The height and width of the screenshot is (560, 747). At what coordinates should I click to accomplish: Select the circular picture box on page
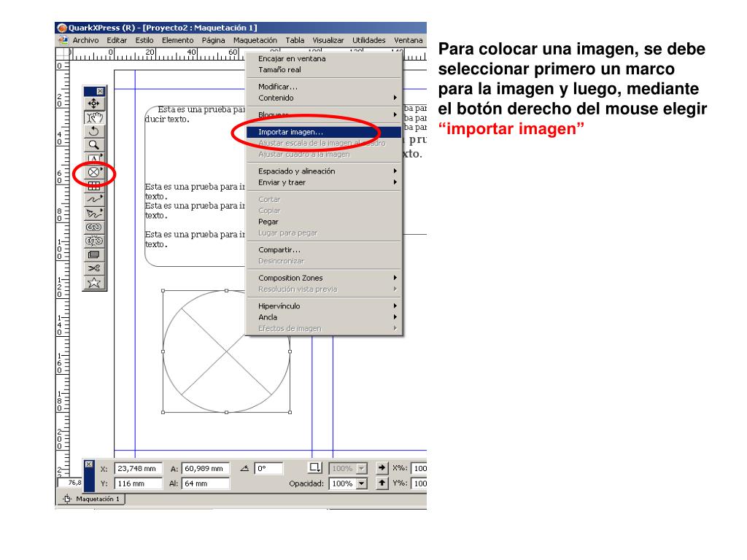point(226,351)
